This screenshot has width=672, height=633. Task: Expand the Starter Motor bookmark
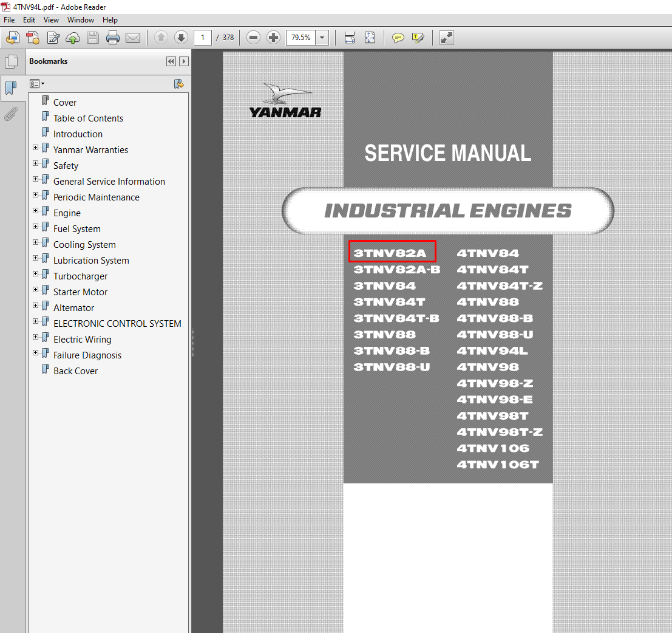pos(36,290)
